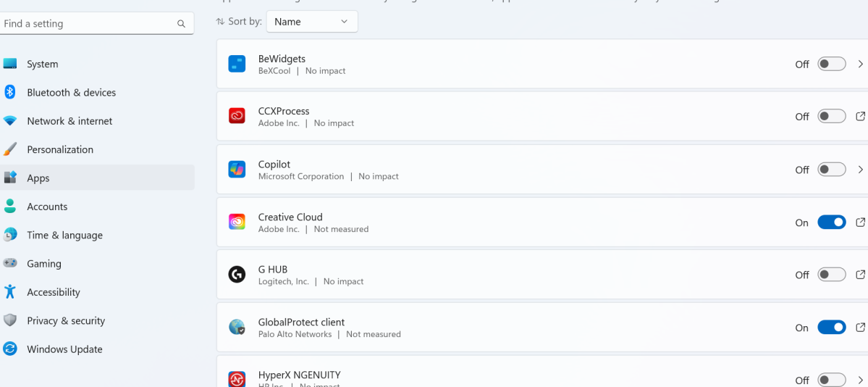868x387 pixels.
Task: Go to Network & internet settings
Action: pos(97,121)
